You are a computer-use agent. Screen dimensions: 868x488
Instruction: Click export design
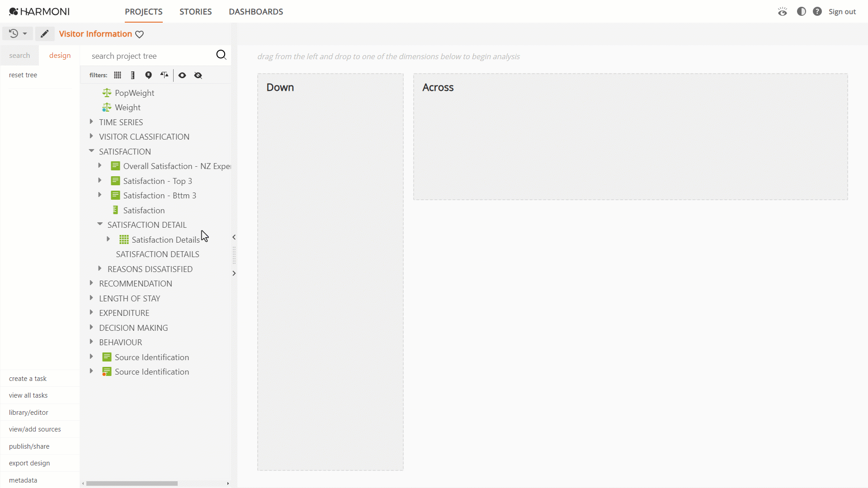[29, 463]
